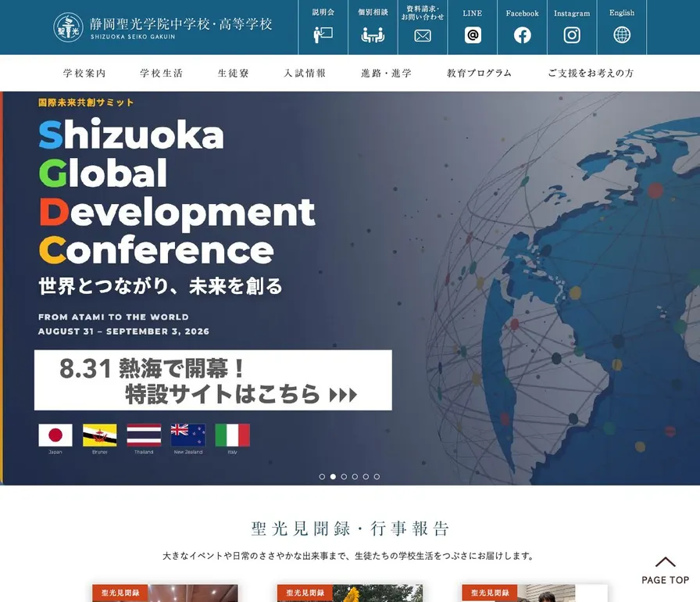The width and height of the screenshot is (700, 602).
Task: Open the Facebook icon link
Action: (523, 35)
